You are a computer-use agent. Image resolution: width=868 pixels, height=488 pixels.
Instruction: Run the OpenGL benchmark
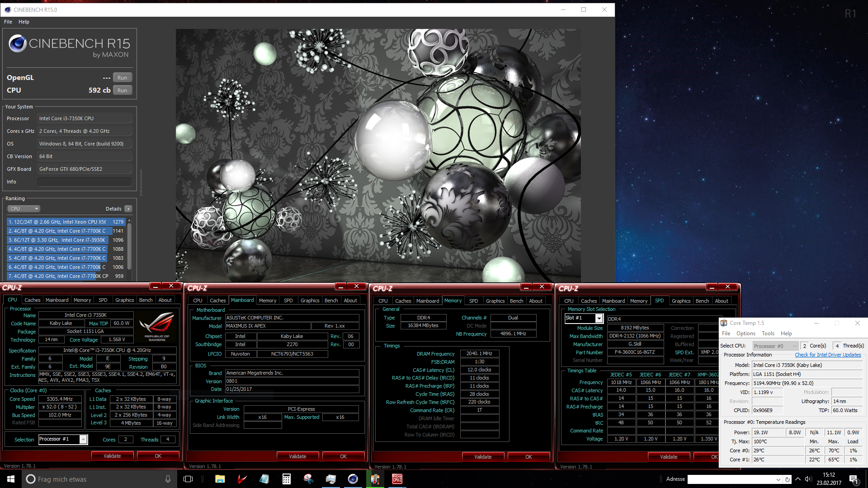pos(122,78)
